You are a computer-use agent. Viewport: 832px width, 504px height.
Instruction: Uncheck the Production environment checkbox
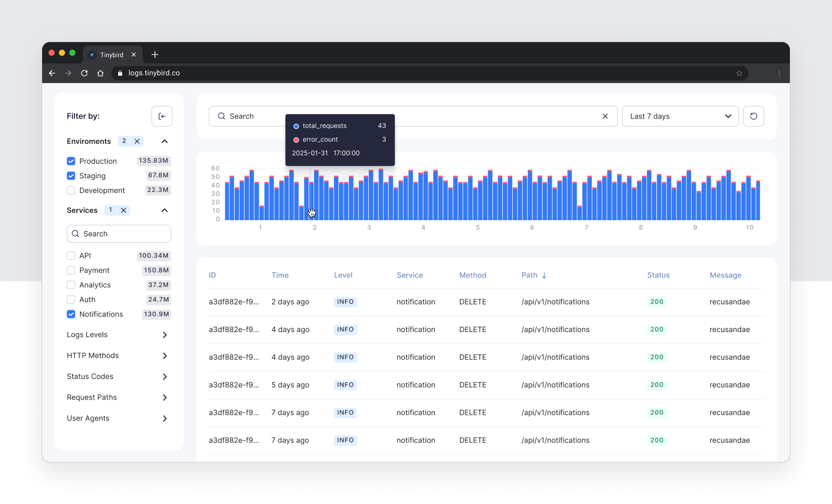click(x=71, y=161)
